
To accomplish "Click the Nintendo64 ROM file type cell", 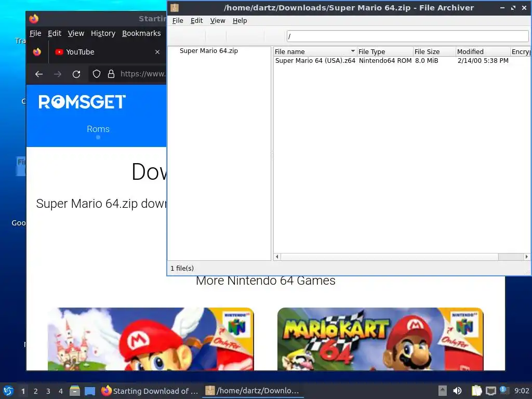I will coord(385,61).
